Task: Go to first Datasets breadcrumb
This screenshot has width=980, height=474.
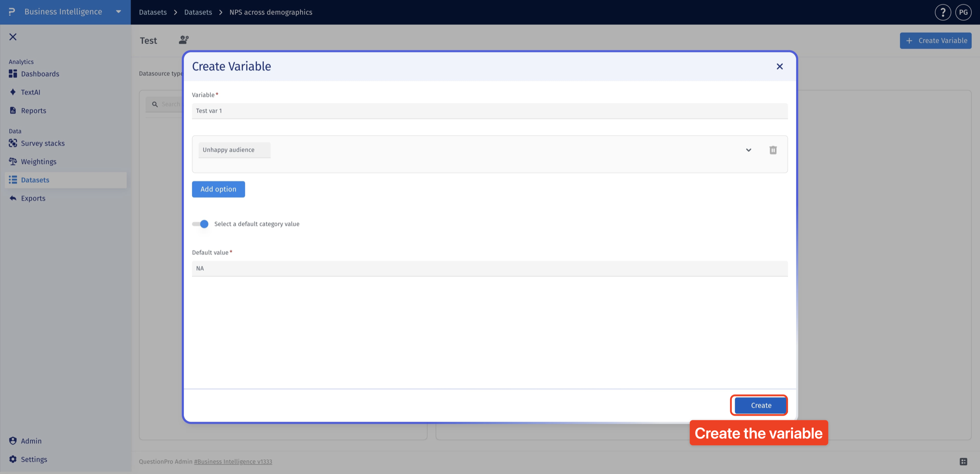Action: point(153,12)
